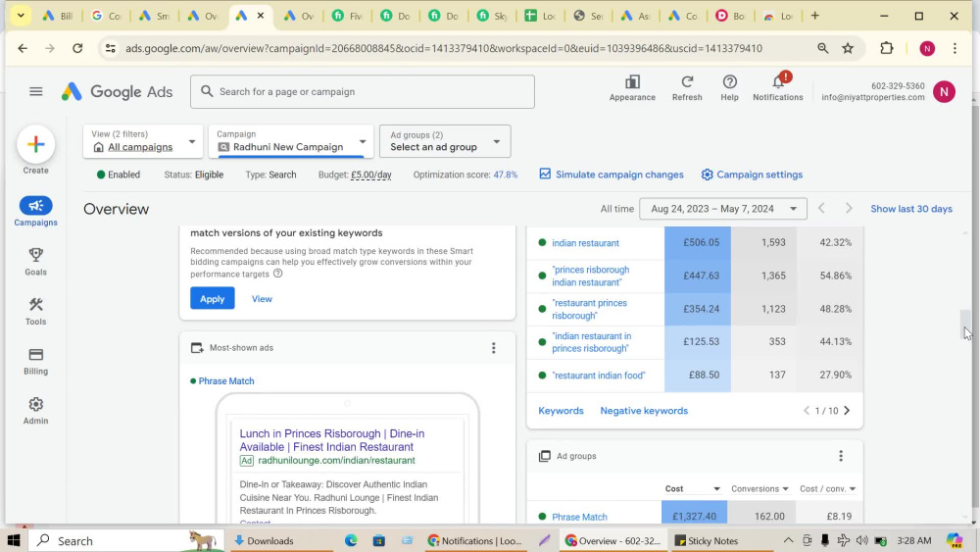980x552 pixels.
Task: Open Most-shown ads card options menu
Action: tap(493, 348)
